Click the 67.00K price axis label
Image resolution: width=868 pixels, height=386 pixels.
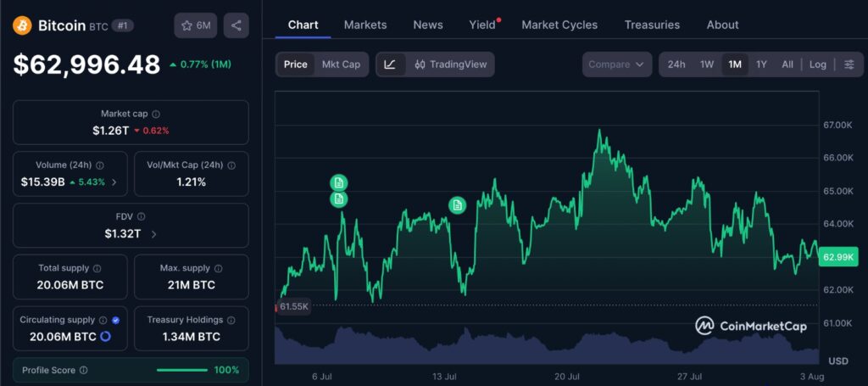(837, 125)
